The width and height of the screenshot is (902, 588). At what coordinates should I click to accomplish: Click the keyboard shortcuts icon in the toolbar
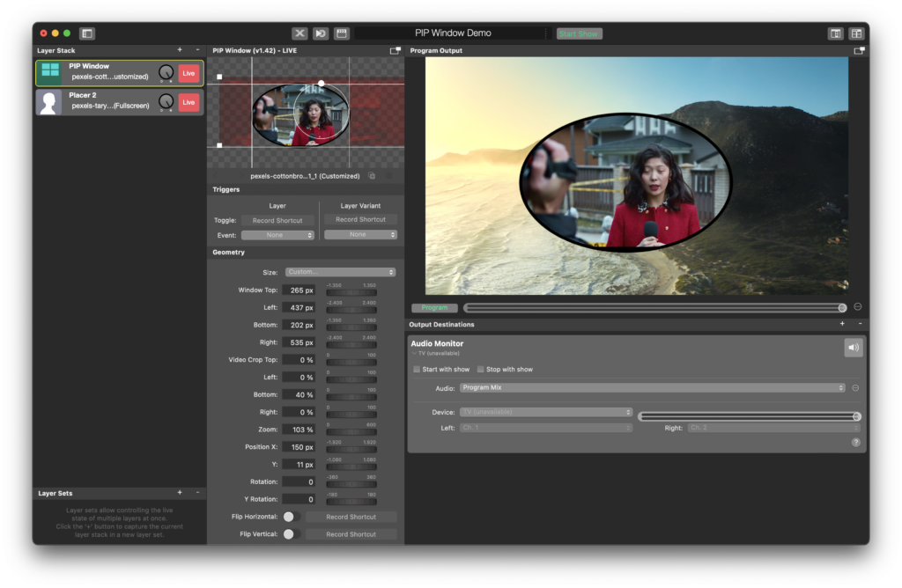(x=342, y=32)
